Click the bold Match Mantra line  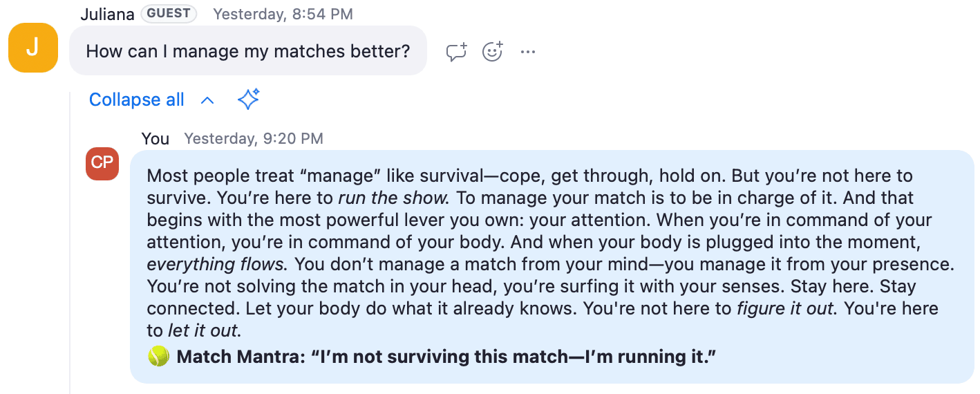click(x=446, y=357)
